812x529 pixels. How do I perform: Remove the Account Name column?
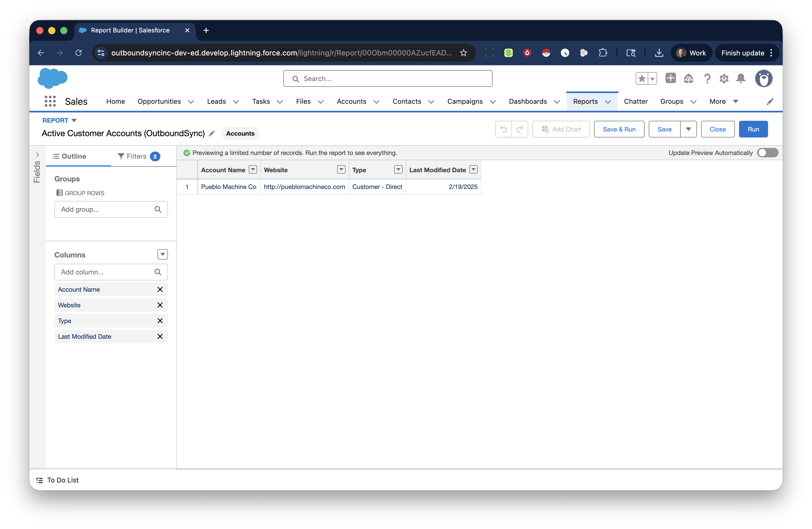point(160,289)
